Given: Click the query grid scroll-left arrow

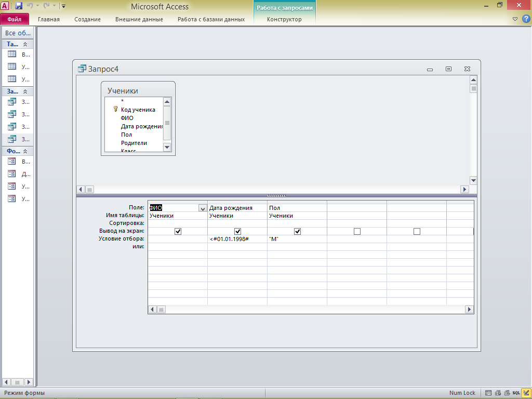Looking at the screenshot, I should 152,309.
